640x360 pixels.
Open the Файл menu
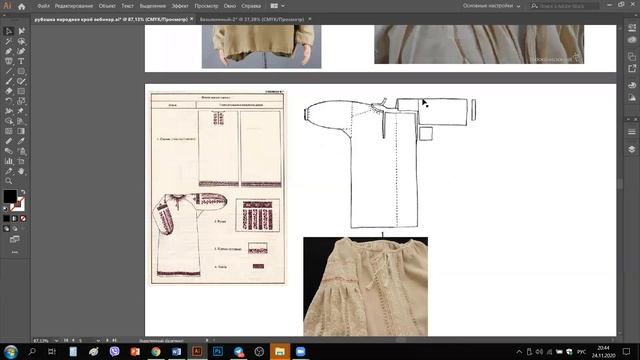coord(43,6)
